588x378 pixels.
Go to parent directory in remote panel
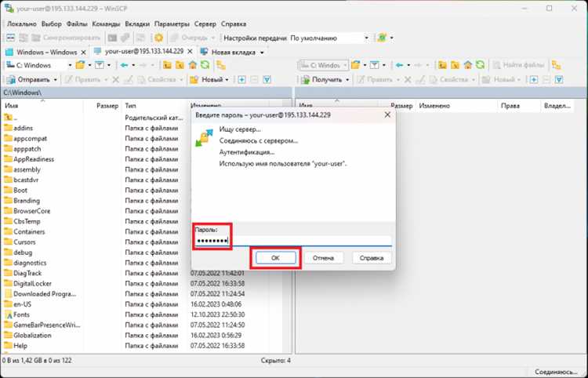pos(442,65)
